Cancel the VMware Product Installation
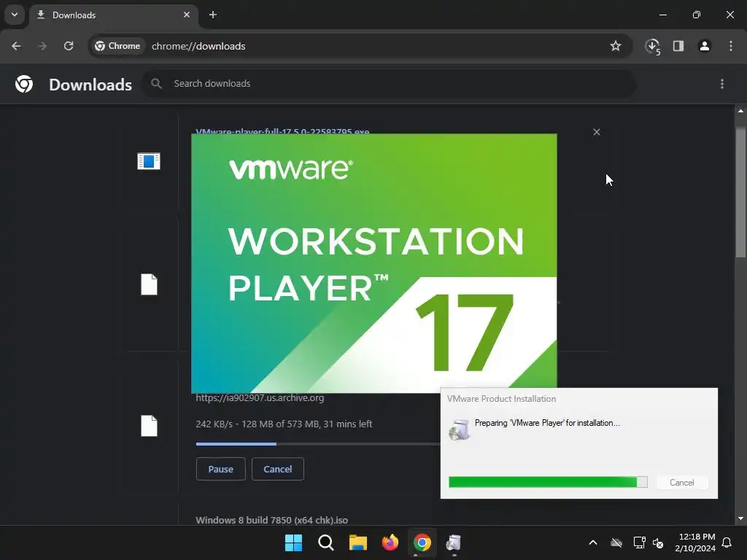Viewport: 747px width, 560px height. click(682, 483)
